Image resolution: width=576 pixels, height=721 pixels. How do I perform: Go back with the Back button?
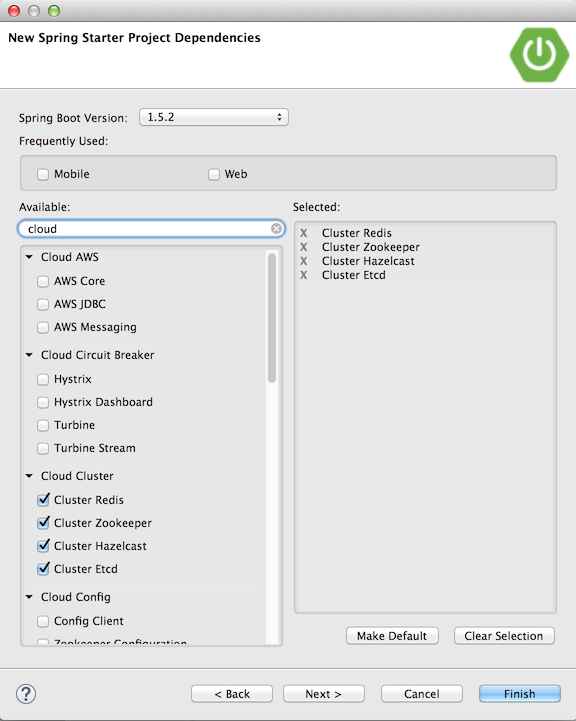click(232, 694)
